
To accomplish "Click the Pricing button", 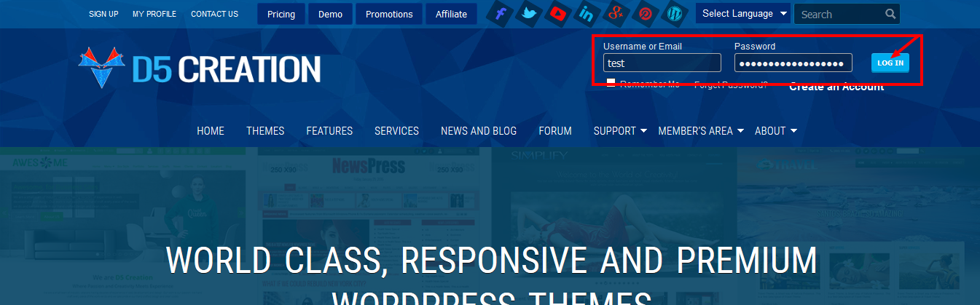I will 281,14.
